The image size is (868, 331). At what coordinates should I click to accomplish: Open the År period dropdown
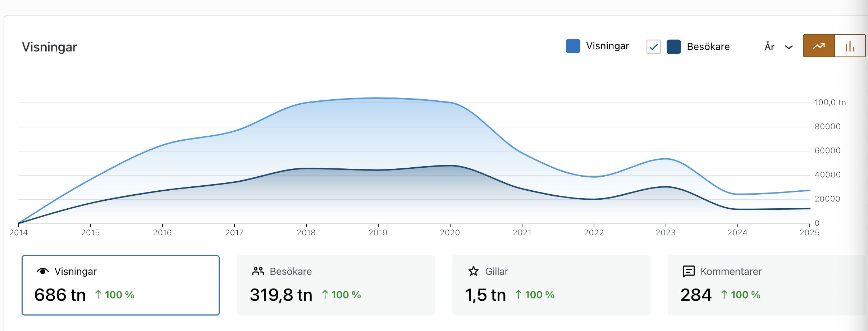[x=778, y=47]
